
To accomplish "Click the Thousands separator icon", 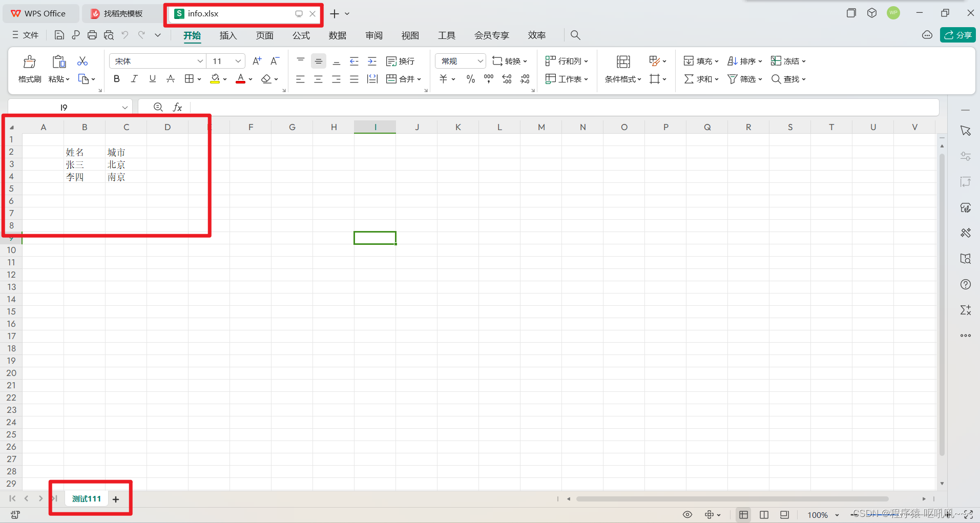I will (489, 79).
